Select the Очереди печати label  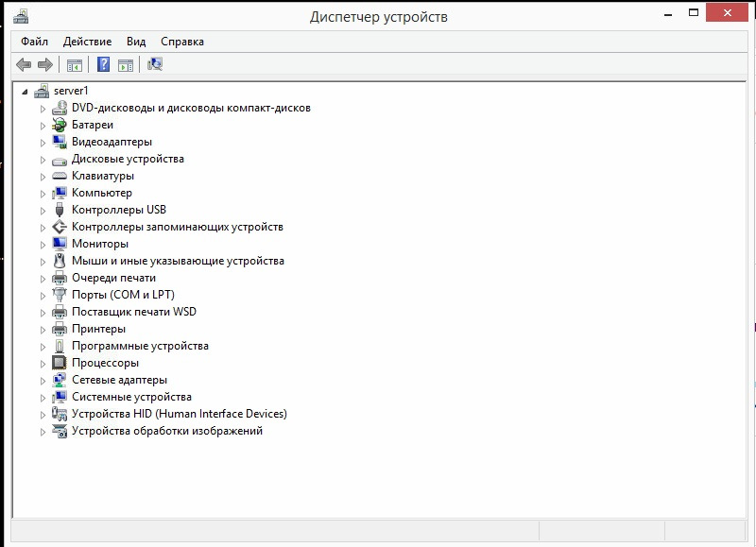click(113, 278)
